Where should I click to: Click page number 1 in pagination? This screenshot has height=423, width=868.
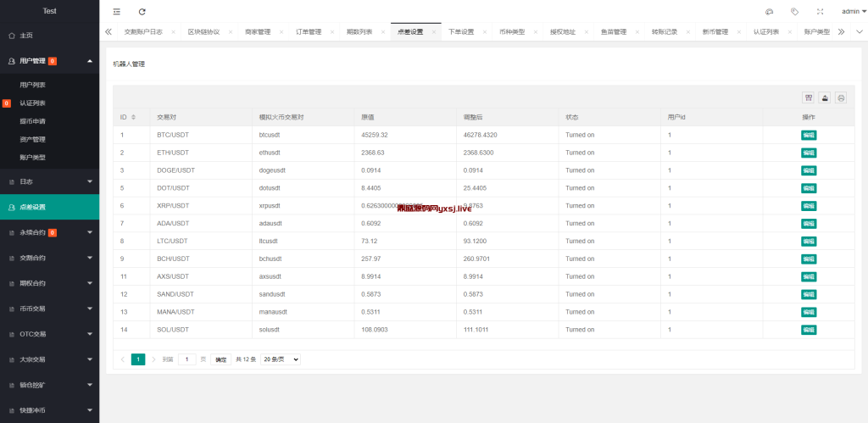tap(138, 359)
